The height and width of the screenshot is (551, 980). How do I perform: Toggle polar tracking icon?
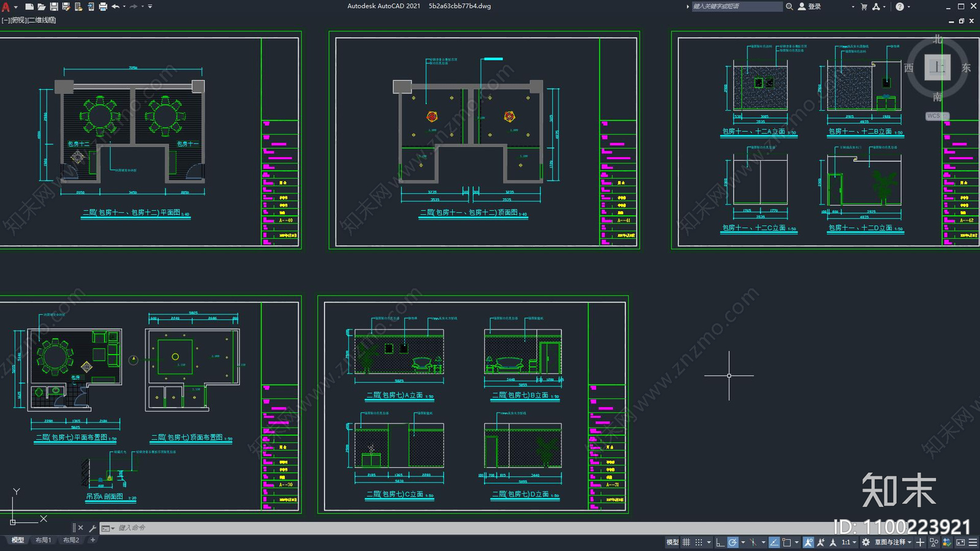[733, 542]
